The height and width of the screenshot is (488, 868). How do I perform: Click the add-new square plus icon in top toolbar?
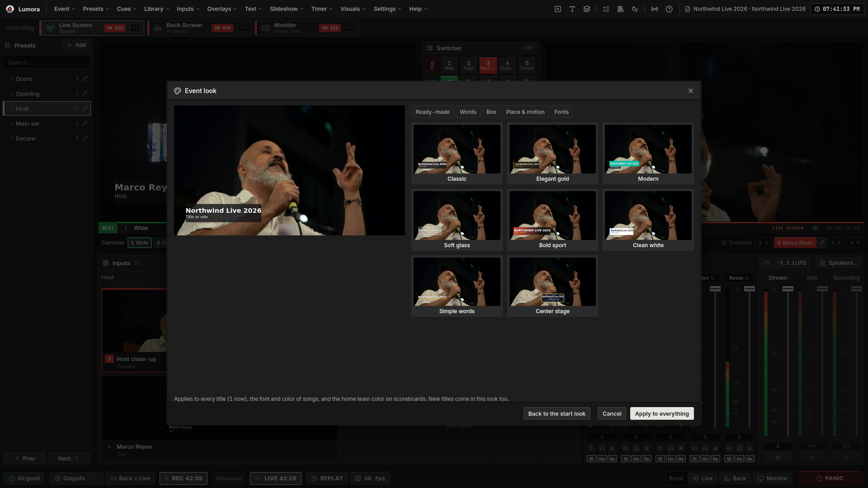click(x=558, y=9)
